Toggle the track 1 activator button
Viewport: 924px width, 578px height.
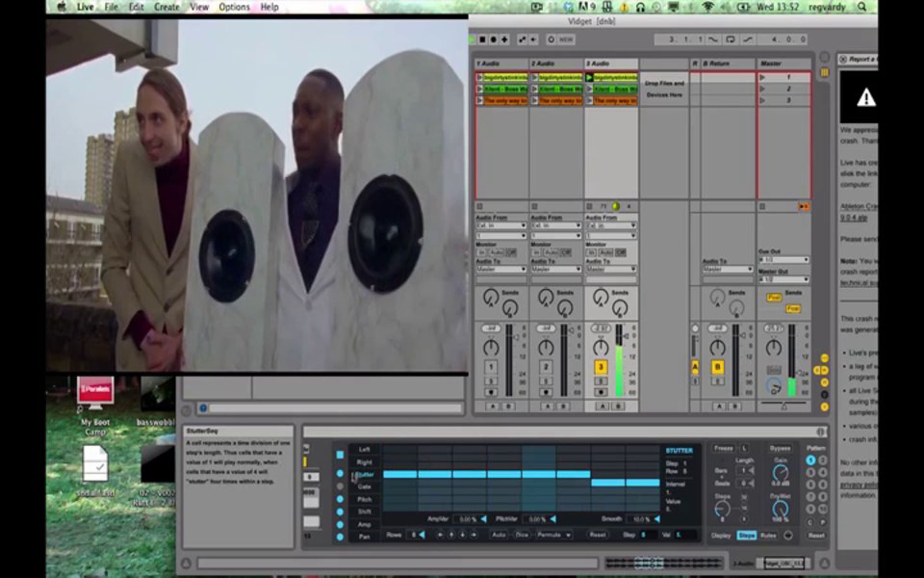(491, 367)
